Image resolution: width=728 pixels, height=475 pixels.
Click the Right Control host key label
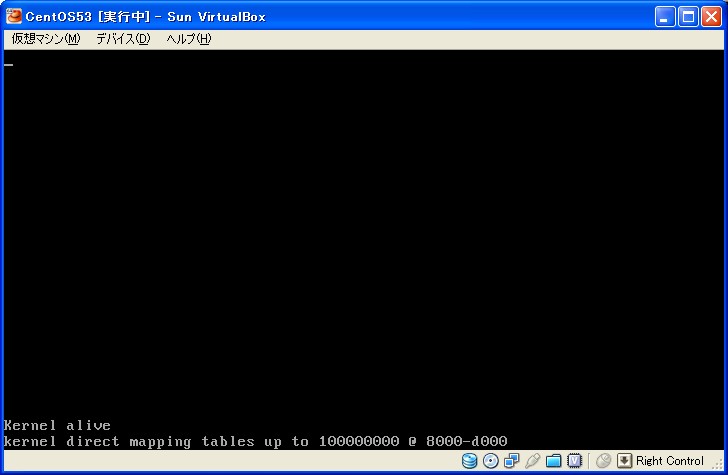tap(670, 461)
